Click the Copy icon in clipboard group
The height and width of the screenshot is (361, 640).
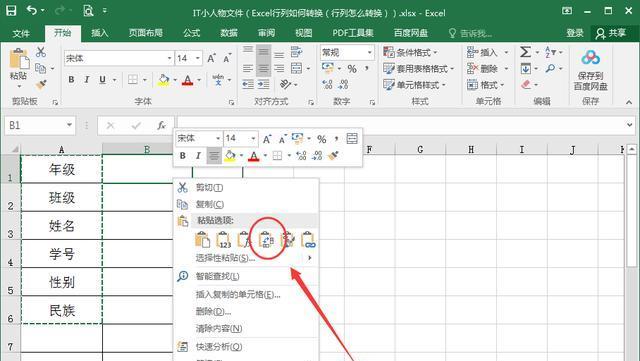point(40,68)
